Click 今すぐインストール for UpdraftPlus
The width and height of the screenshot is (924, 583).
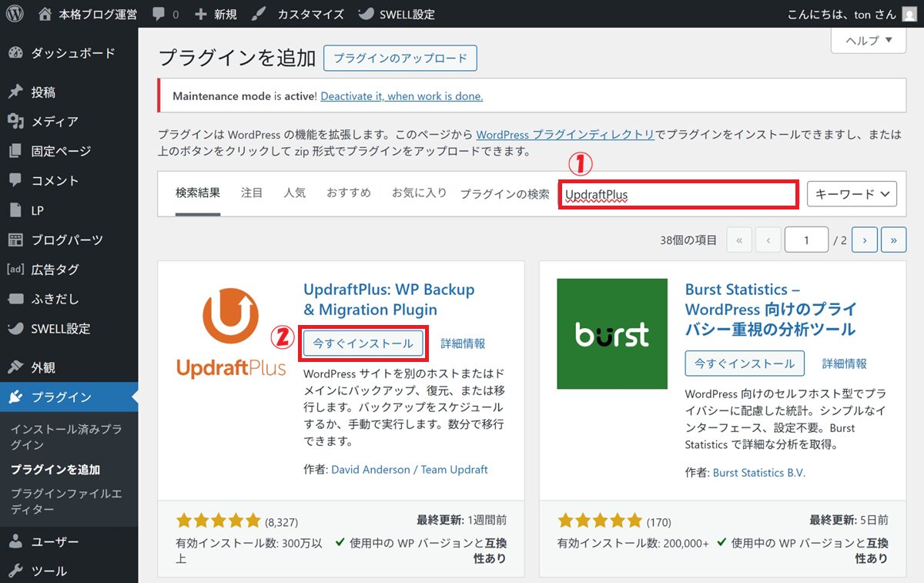pos(363,343)
